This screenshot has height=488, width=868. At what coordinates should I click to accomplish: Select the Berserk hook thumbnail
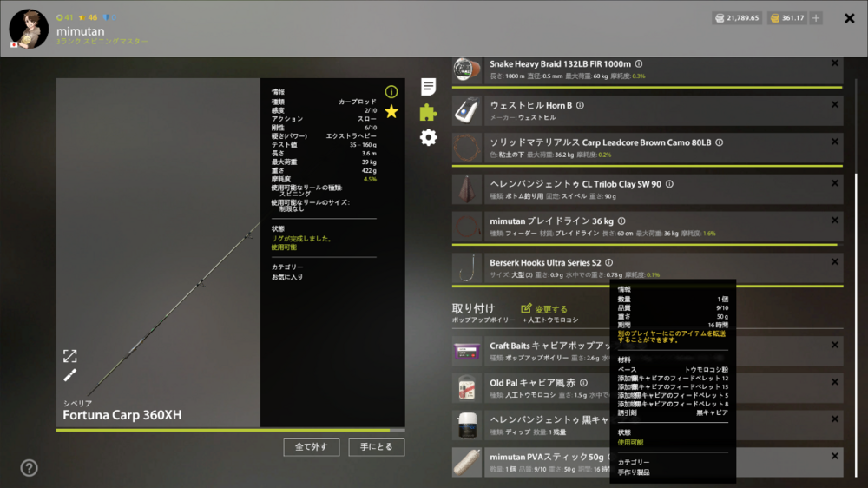pyautogui.click(x=467, y=267)
